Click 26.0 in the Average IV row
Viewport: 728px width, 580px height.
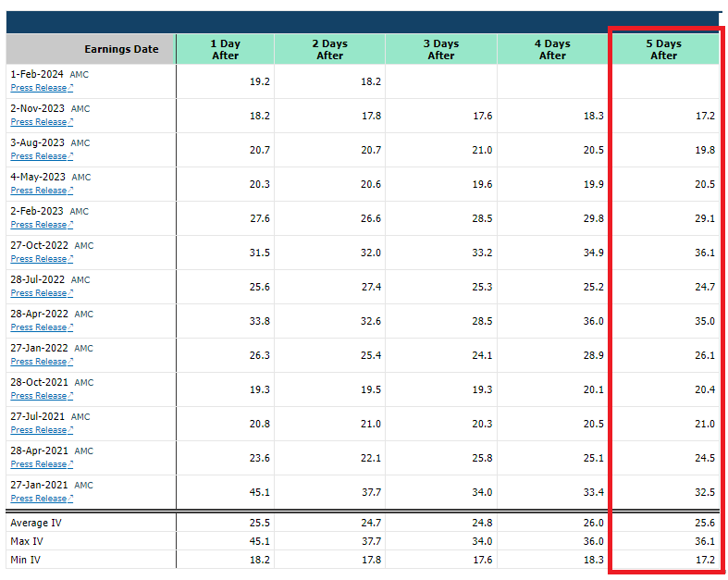(x=594, y=523)
